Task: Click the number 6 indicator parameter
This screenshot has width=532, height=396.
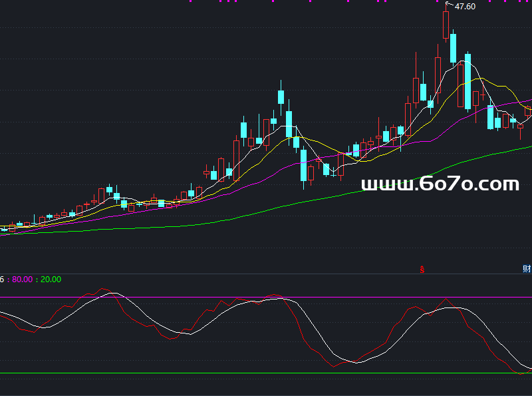Action: point(3,280)
